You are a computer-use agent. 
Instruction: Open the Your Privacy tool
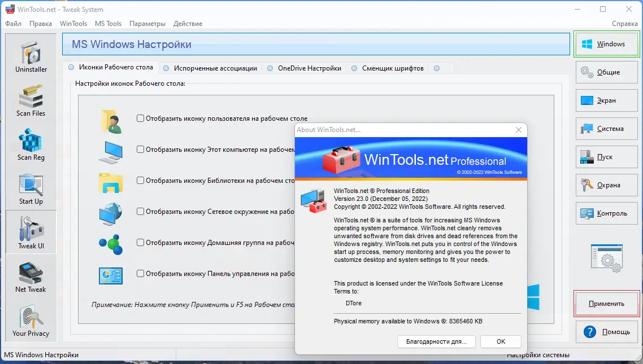pos(31,321)
